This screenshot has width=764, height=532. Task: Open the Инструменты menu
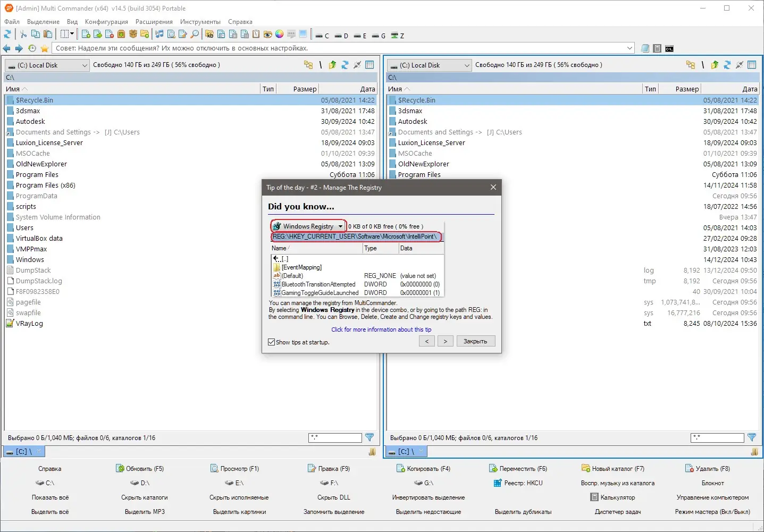point(200,22)
